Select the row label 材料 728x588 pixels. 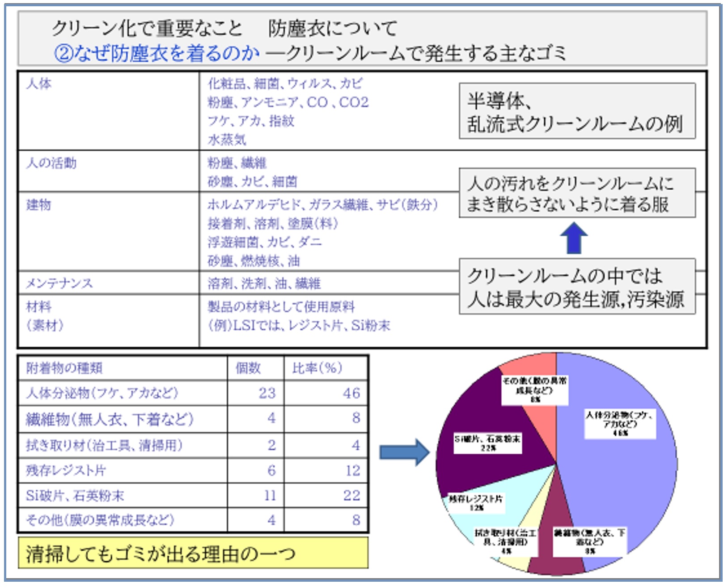pos(39,307)
